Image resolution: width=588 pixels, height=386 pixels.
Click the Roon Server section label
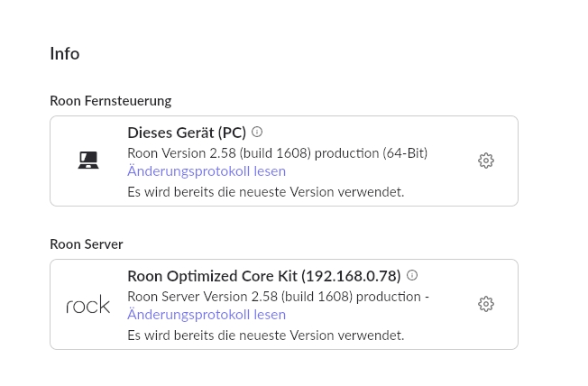point(87,244)
